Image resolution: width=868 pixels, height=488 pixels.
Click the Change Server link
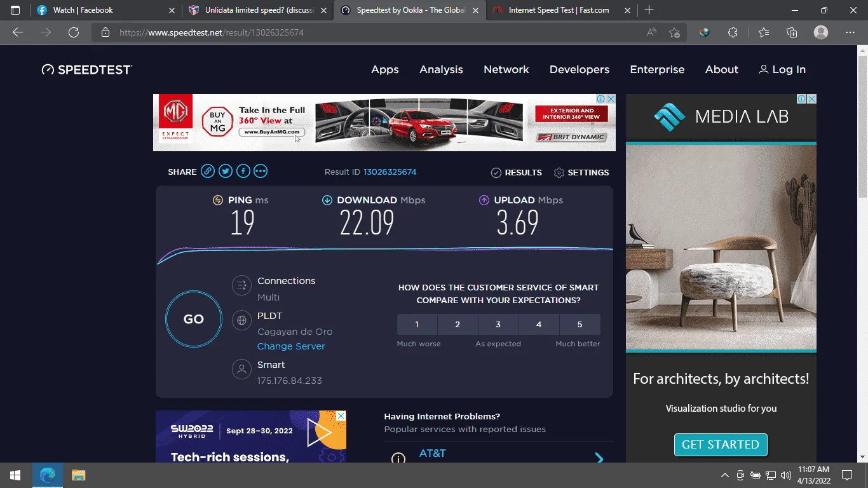pyautogui.click(x=291, y=346)
